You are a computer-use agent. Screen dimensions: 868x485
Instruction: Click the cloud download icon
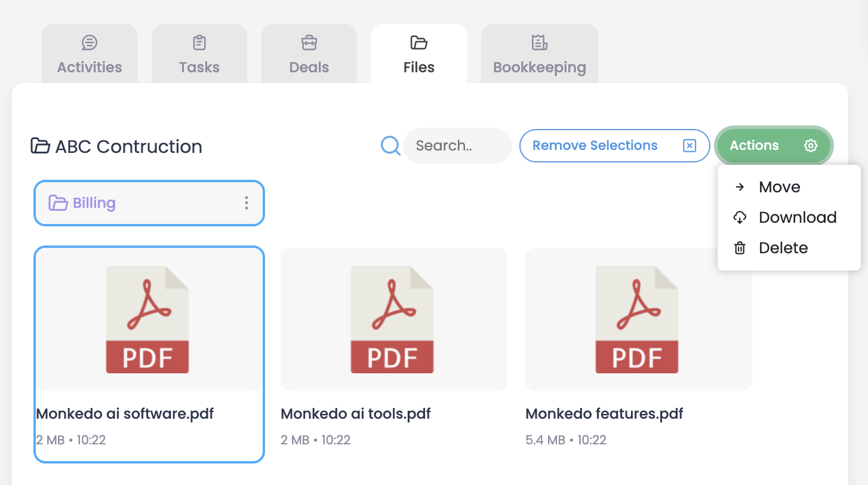740,217
